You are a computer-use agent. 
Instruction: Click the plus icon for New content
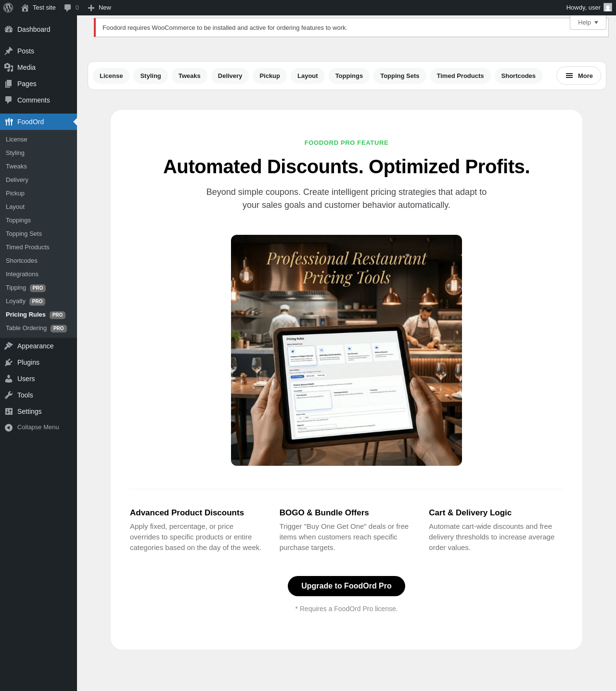coord(91,8)
